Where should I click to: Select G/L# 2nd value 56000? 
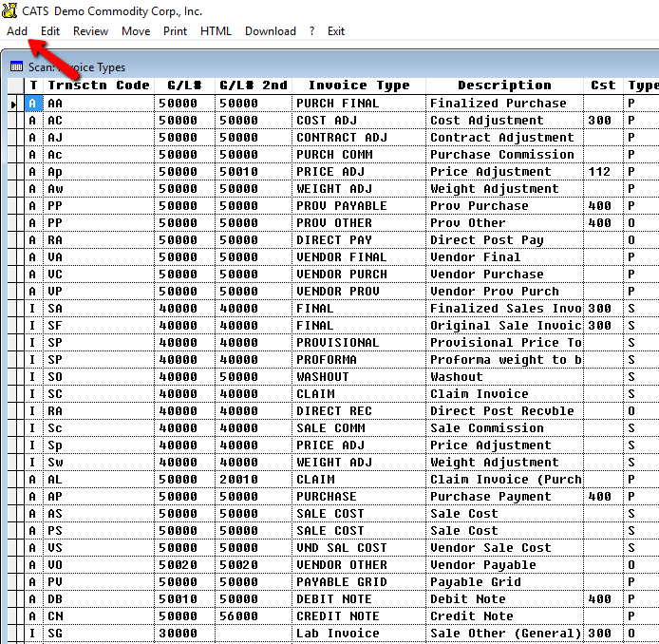(254, 616)
